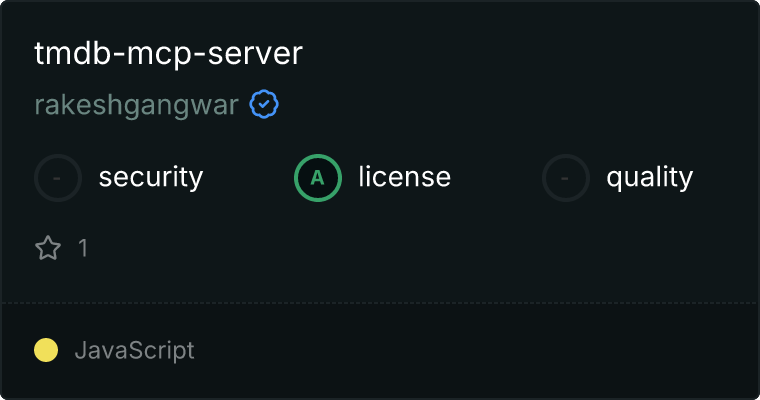This screenshot has height=400, width=760.
Task: Click the star count number 1
Action: click(83, 248)
